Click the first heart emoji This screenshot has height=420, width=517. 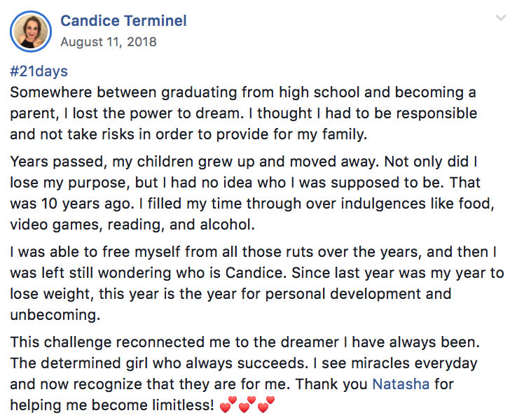tap(228, 405)
